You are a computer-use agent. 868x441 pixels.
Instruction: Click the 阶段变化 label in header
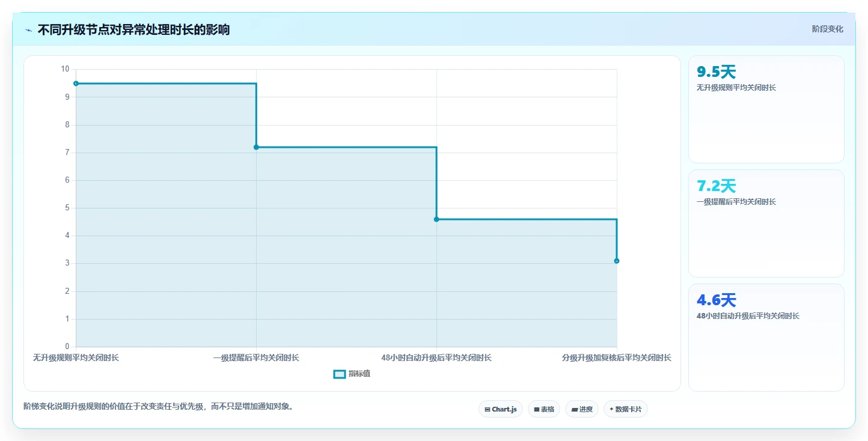coord(828,29)
